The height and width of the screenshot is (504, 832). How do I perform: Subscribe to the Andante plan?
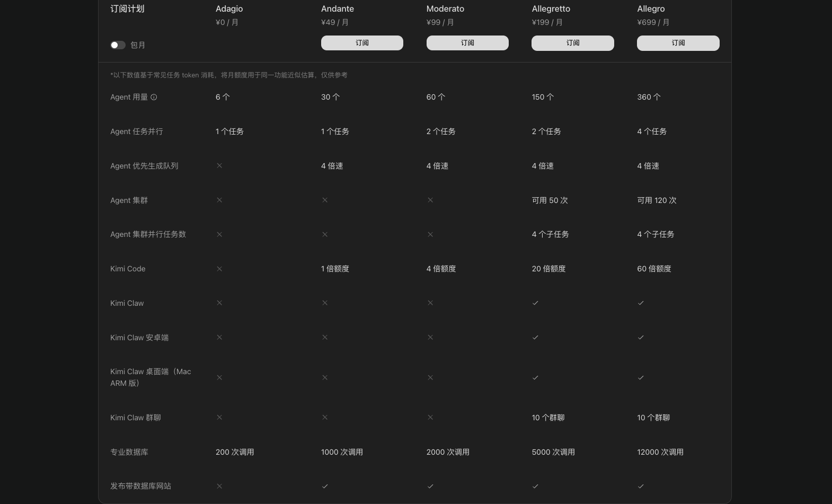(x=362, y=43)
